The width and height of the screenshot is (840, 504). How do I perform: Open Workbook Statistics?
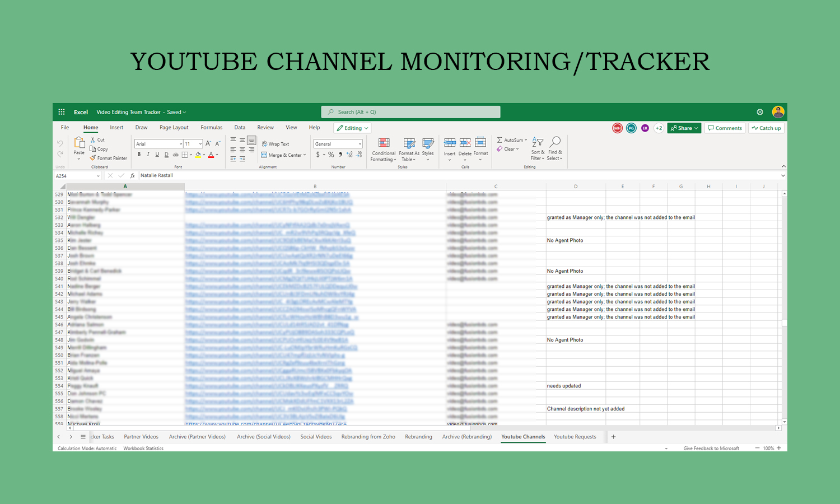point(143,449)
